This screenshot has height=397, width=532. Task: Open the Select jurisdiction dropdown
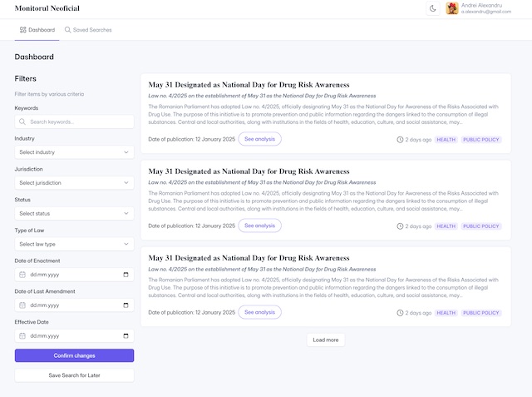click(x=74, y=183)
